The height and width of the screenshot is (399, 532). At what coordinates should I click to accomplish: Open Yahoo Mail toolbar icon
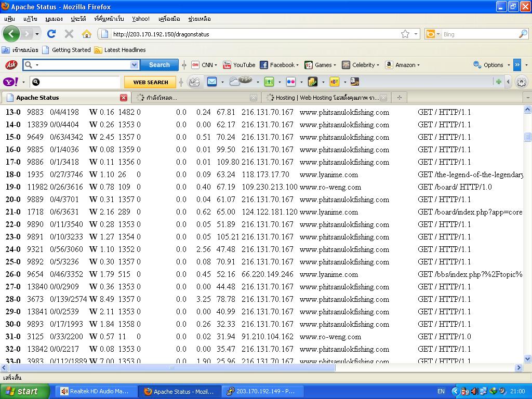[x=212, y=82]
